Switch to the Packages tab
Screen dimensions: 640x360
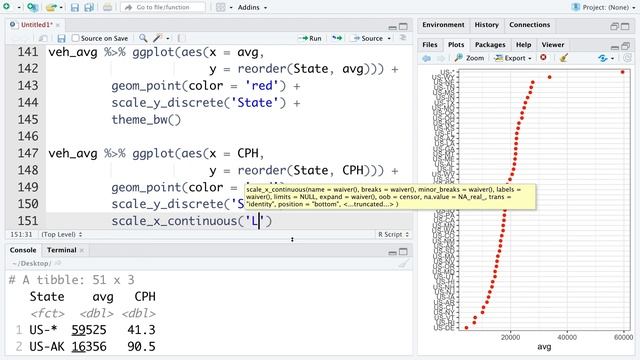pyautogui.click(x=490, y=45)
